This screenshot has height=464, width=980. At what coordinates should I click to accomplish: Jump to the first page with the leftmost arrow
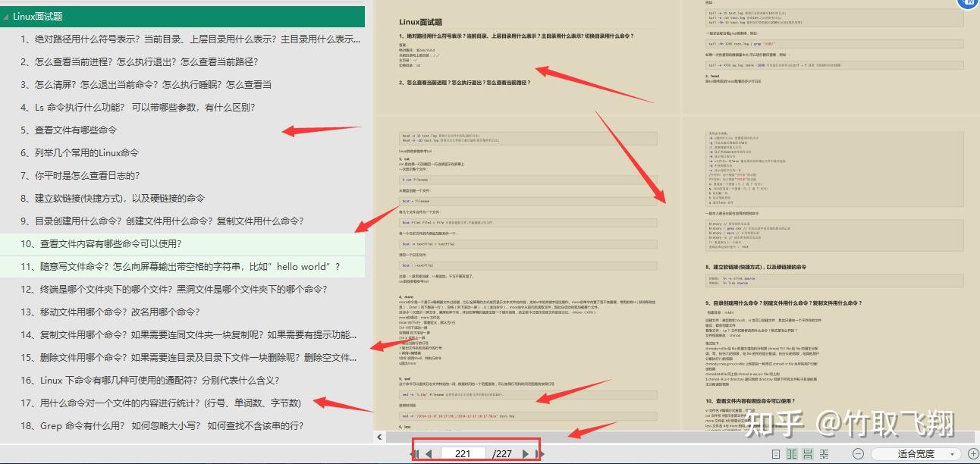click(x=416, y=453)
